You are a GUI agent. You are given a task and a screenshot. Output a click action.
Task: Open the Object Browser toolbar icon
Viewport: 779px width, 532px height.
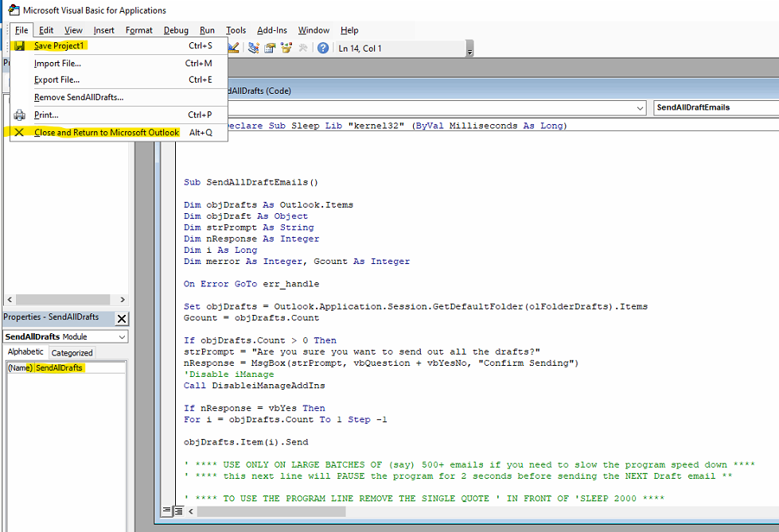(x=286, y=48)
